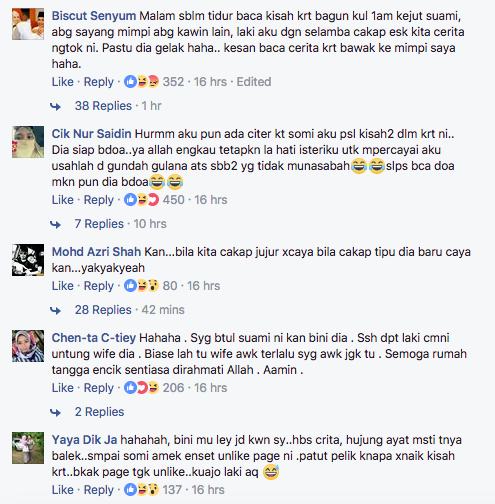Like Mohd Azri Shah's comment
The width and height of the screenshot is (495, 504).
pos(63,286)
